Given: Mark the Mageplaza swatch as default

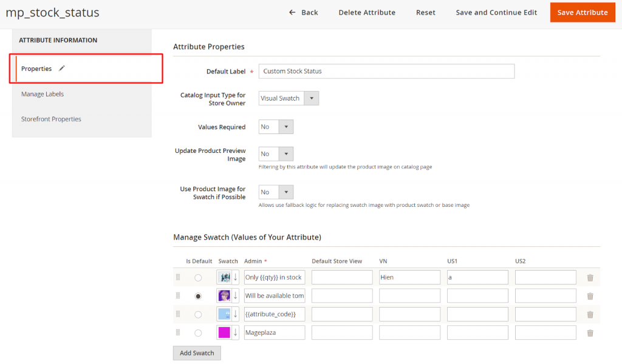Looking at the screenshot, I should click(x=199, y=332).
